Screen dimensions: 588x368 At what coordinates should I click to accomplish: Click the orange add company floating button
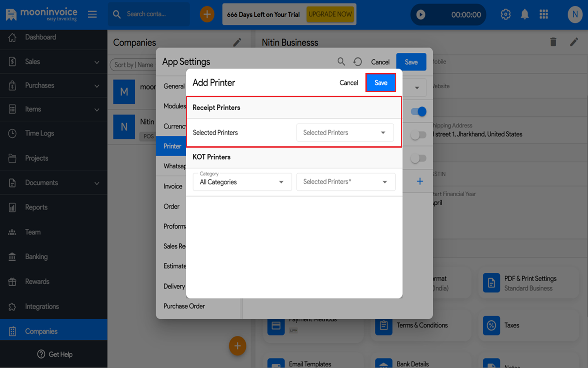click(238, 346)
